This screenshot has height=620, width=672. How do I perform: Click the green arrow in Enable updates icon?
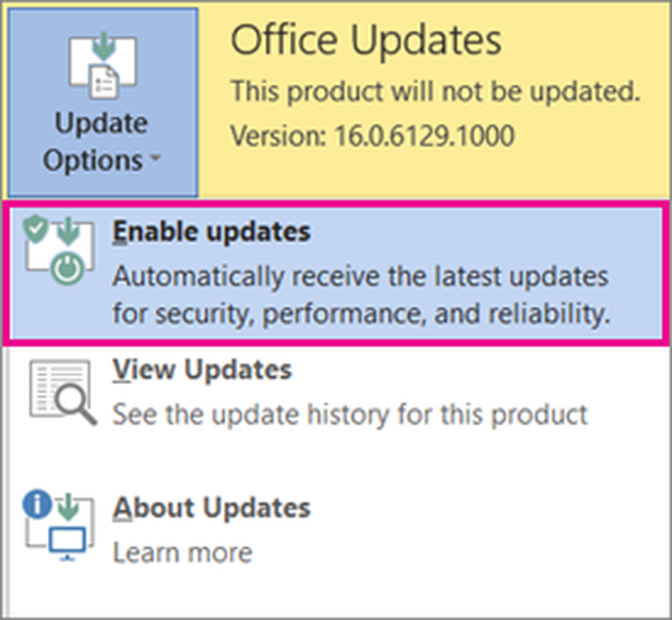pos(68,230)
